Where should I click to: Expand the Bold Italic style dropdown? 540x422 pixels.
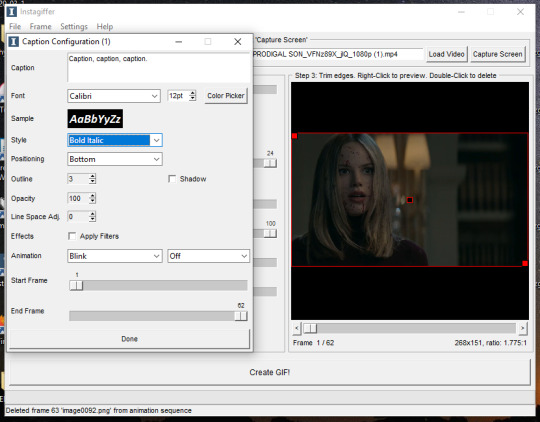coord(156,140)
